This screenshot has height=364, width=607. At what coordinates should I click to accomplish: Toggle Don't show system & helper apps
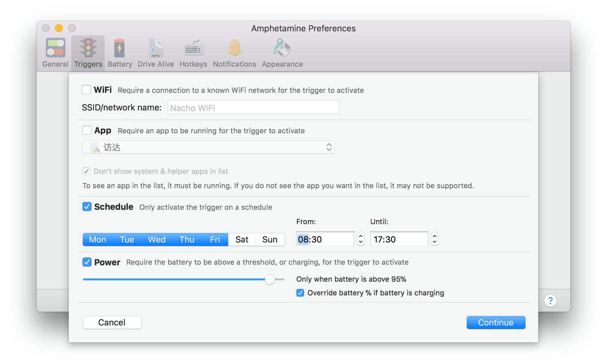click(86, 171)
